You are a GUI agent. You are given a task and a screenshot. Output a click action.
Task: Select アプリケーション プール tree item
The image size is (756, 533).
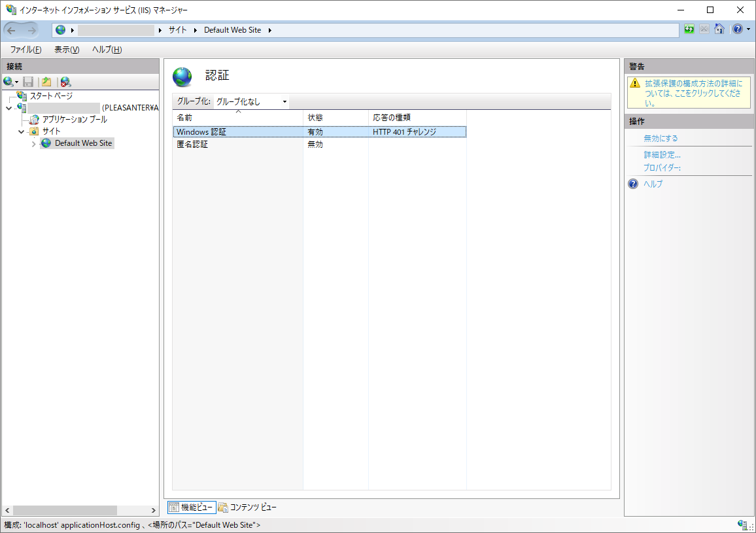click(75, 119)
